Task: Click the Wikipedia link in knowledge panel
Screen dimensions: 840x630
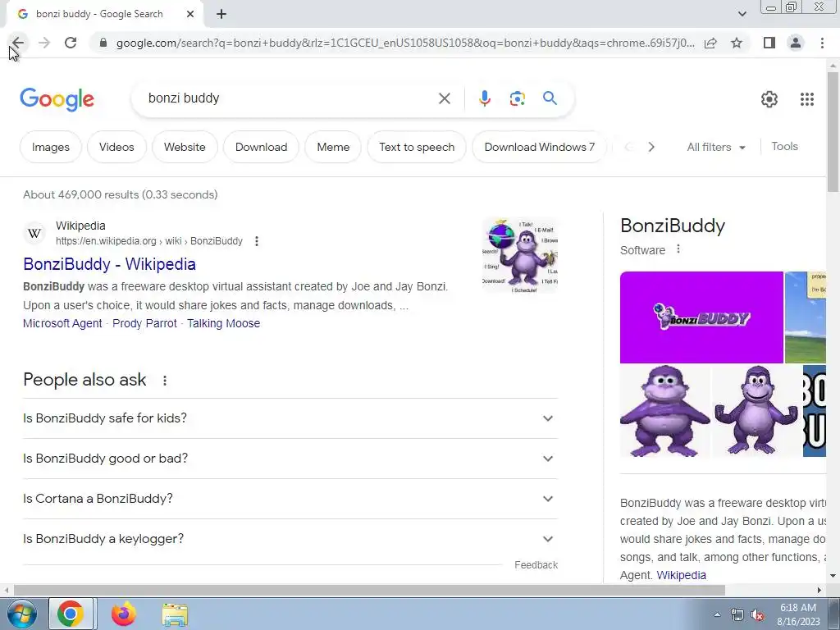Action: (x=681, y=575)
